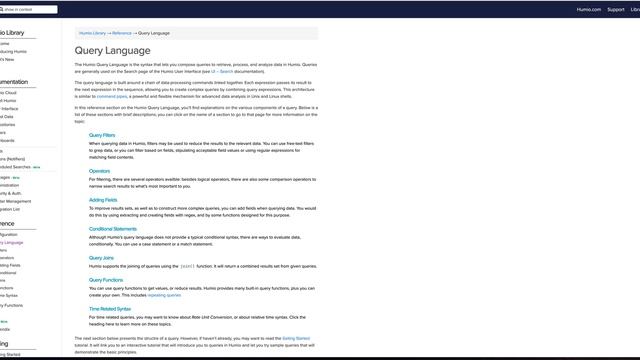Select Time Syntax in the sidebar
Screen dimensions: 640x360
pyautogui.click(x=9, y=296)
